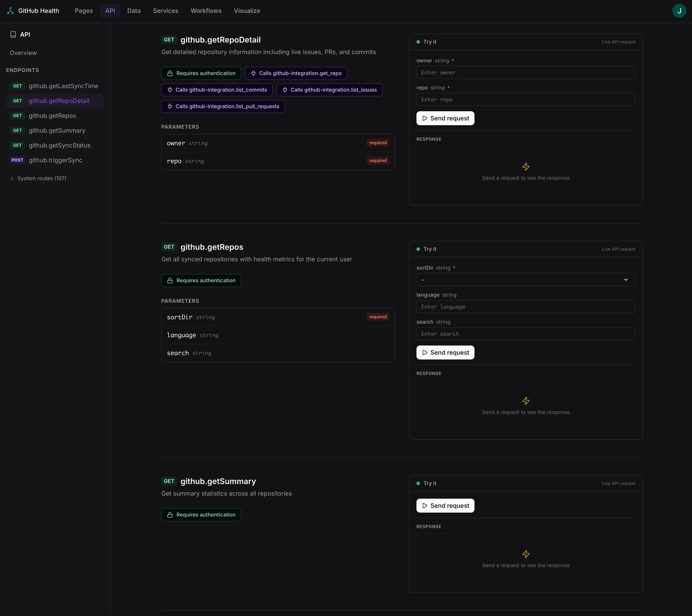Open the Overview link in sidebar
Viewport: 692px width, 616px height.
[x=23, y=53]
